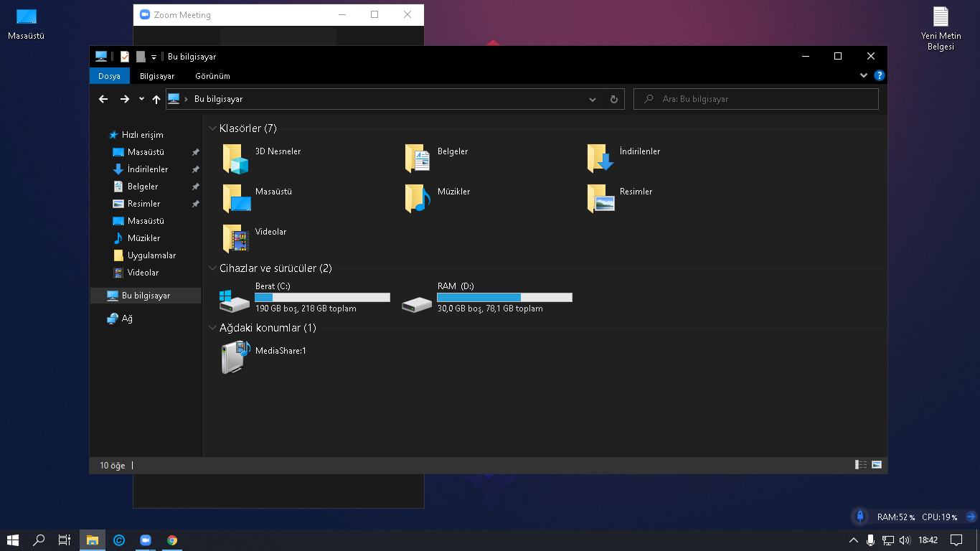Screen dimensions: 980x551
Task: Open pinned Belgeler in sidebar
Action: tap(136, 187)
